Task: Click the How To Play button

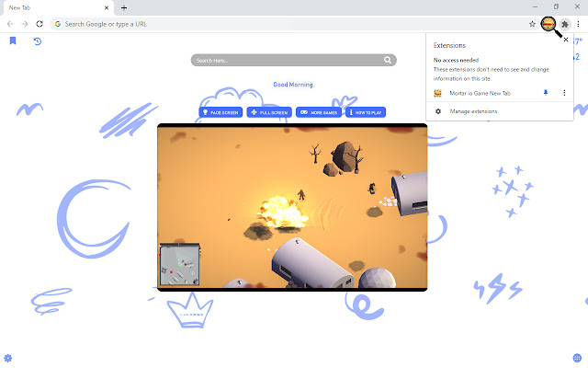Action: [x=366, y=112]
